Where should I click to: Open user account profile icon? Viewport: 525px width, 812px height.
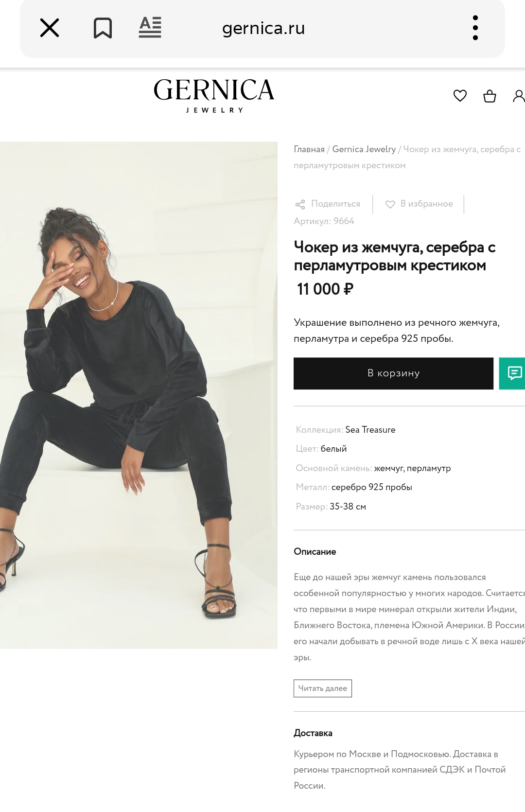519,96
